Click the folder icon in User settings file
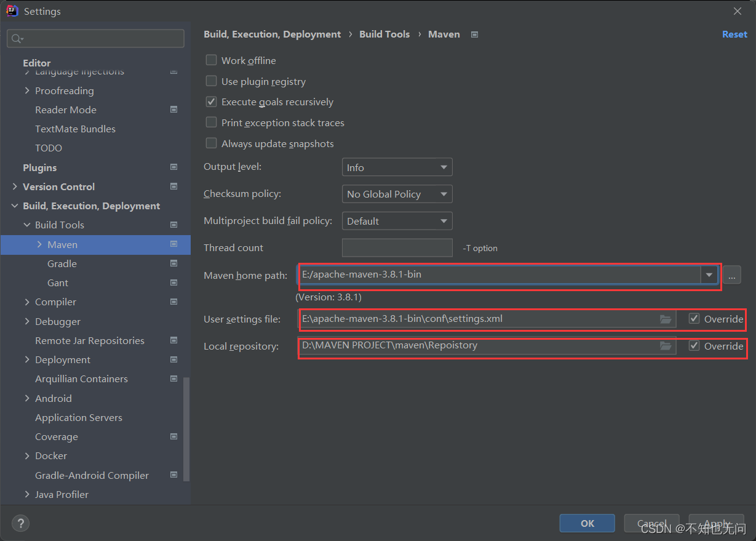The image size is (756, 541). point(665,319)
